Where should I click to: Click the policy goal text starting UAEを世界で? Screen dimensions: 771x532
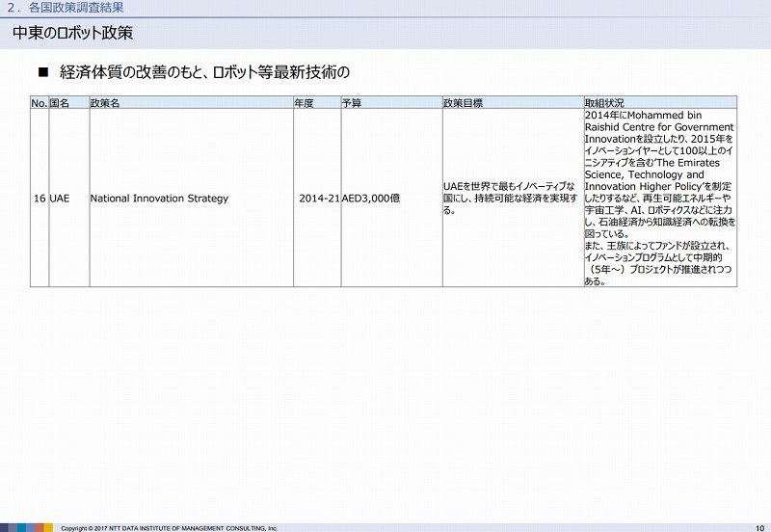point(510,198)
